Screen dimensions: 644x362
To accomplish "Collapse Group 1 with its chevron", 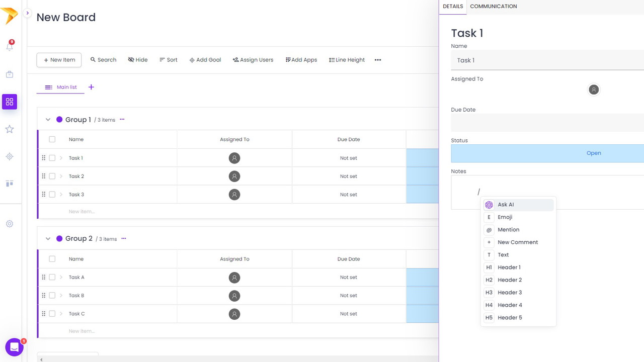I will (x=48, y=120).
